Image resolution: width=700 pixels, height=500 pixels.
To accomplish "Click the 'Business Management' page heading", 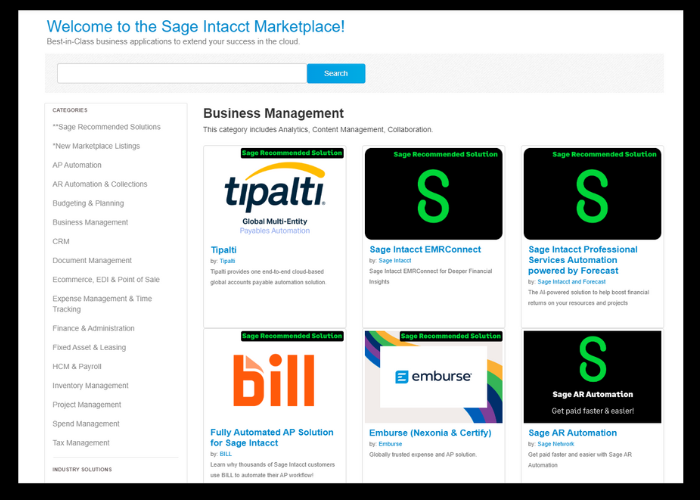I will (273, 113).
